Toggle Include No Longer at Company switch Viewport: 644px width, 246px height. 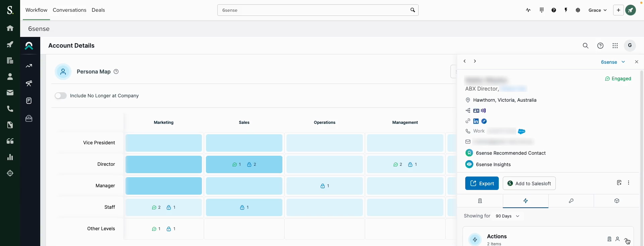coord(61,96)
